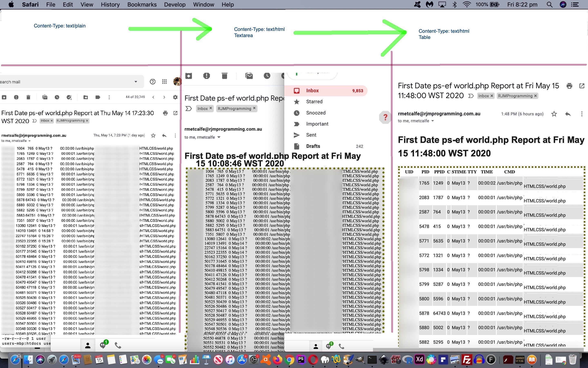Click Snooze clock icon in left Gmail toolbar

57,97
